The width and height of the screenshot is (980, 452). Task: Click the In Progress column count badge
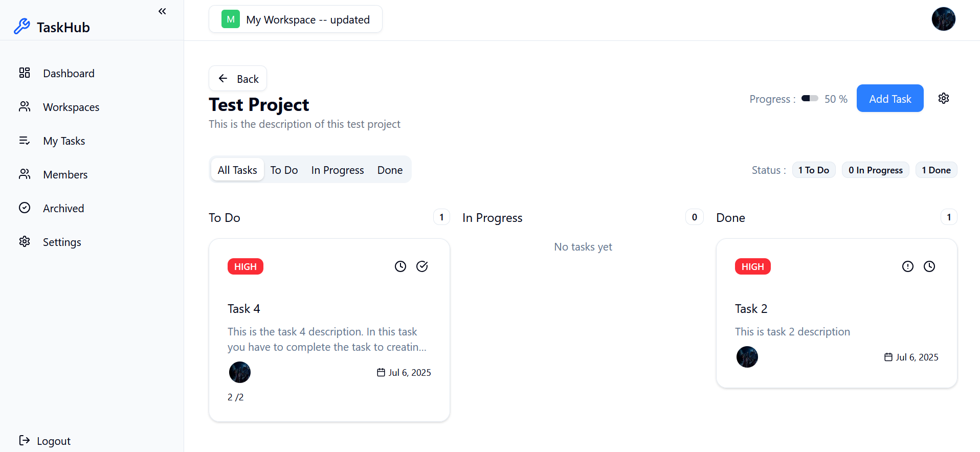coord(695,217)
